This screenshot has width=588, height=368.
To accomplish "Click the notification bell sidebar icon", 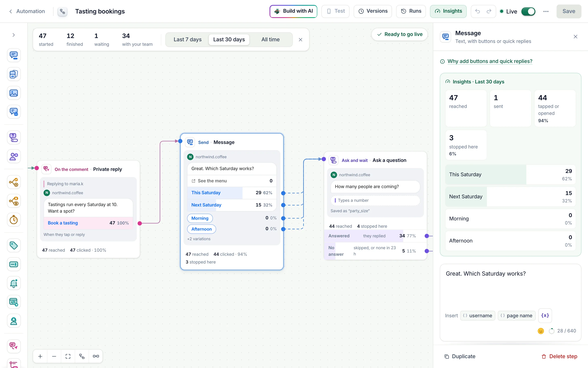I will [14, 283].
